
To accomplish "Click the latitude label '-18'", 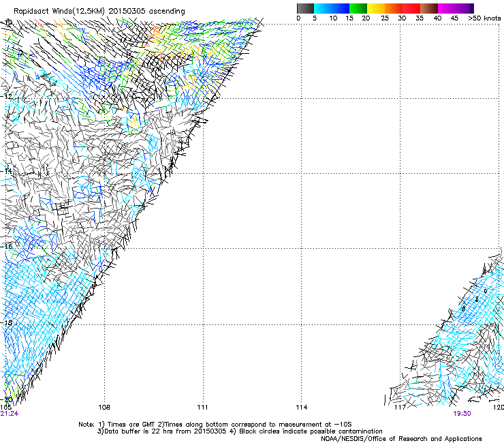I will tap(7, 322).
